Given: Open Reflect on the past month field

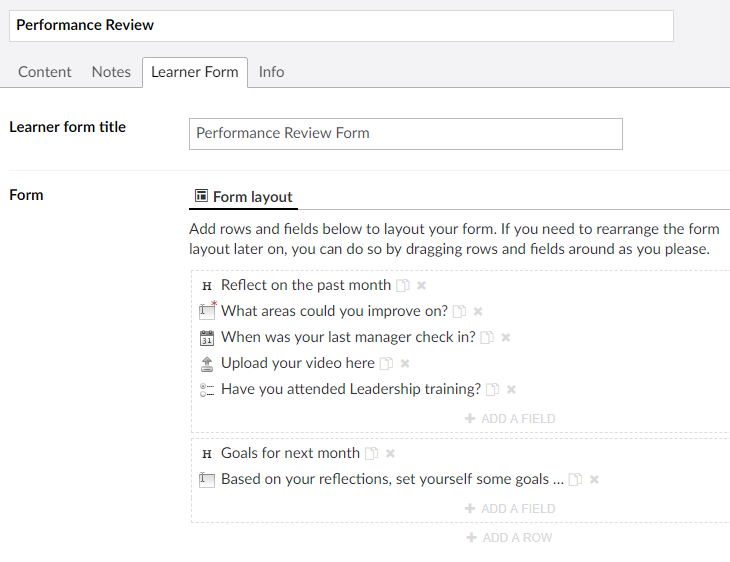Looking at the screenshot, I should pyautogui.click(x=306, y=285).
